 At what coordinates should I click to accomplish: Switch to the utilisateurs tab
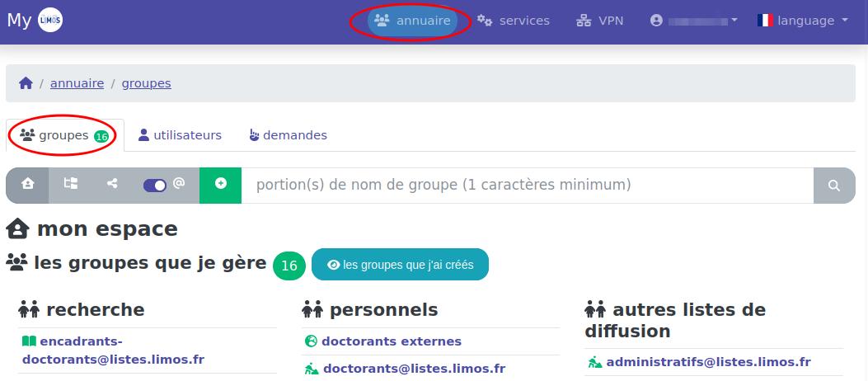click(x=180, y=135)
